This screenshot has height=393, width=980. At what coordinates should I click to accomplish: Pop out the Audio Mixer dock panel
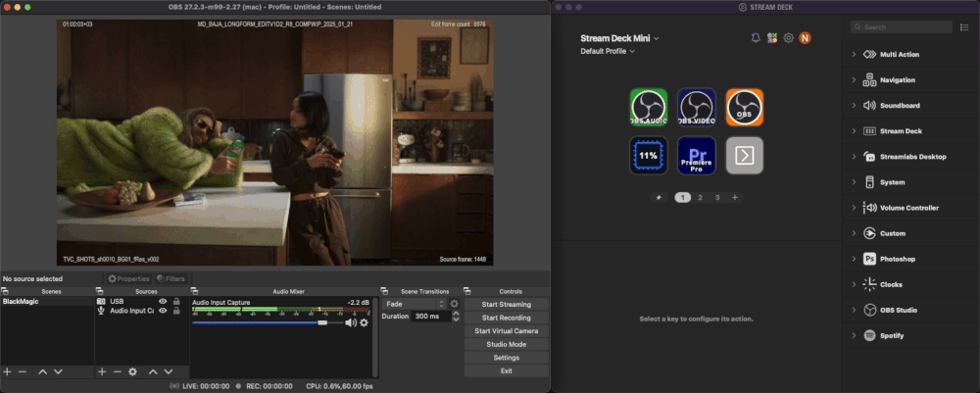(194, 291)
